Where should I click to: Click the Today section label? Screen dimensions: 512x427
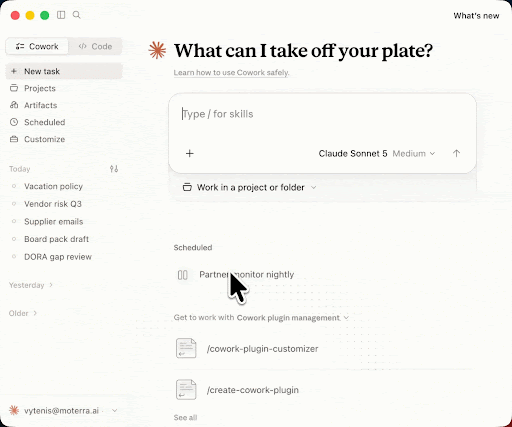(20, 169)
